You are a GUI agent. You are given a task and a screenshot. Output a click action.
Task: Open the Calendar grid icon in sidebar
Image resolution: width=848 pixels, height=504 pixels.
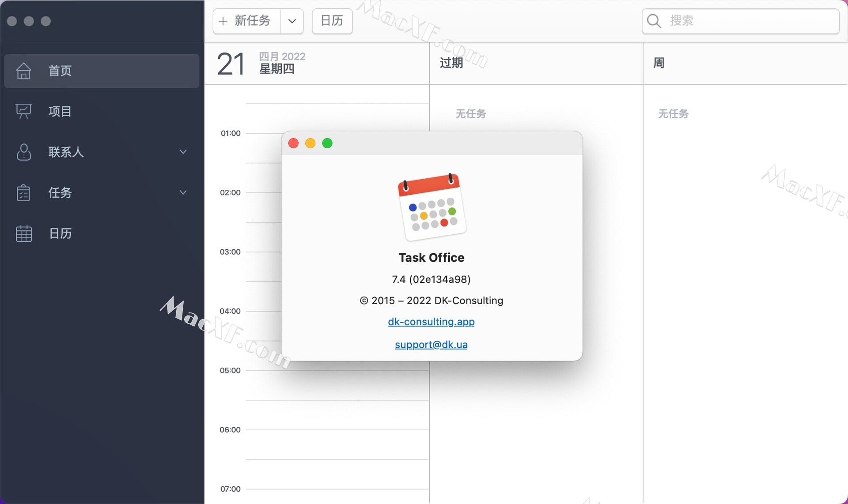(24, 233)
